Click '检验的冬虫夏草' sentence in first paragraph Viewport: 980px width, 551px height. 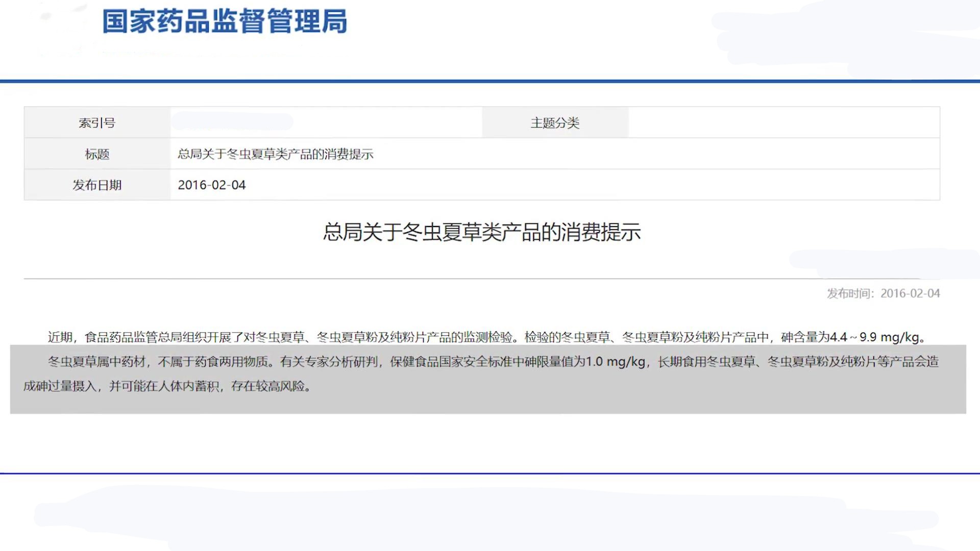[x=567, y=337]
